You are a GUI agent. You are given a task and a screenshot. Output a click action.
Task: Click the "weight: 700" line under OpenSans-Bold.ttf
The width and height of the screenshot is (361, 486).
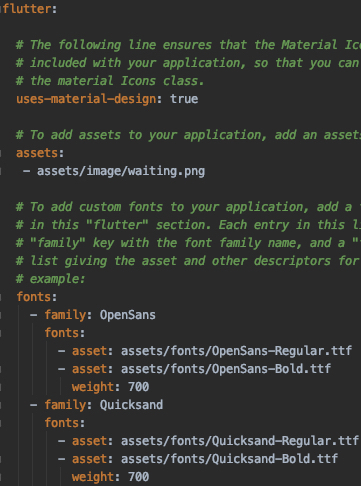coord(110,387)
